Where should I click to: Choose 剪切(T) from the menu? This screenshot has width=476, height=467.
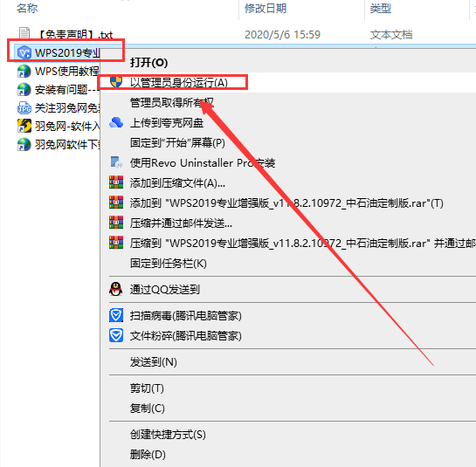(x=147, y=388)
